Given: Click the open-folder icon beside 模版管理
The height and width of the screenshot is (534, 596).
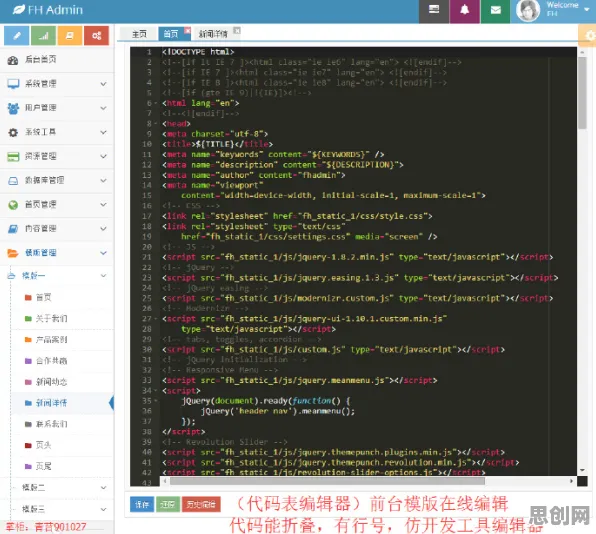Looking at the screenshot, I should pos(13,253).
